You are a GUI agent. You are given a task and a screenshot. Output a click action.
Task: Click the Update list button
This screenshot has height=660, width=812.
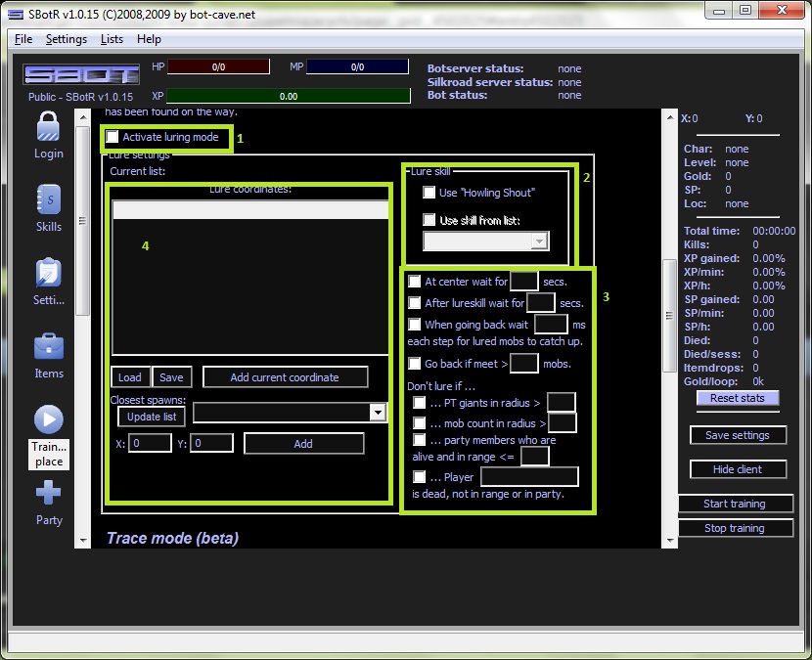[x=152, y=417]
